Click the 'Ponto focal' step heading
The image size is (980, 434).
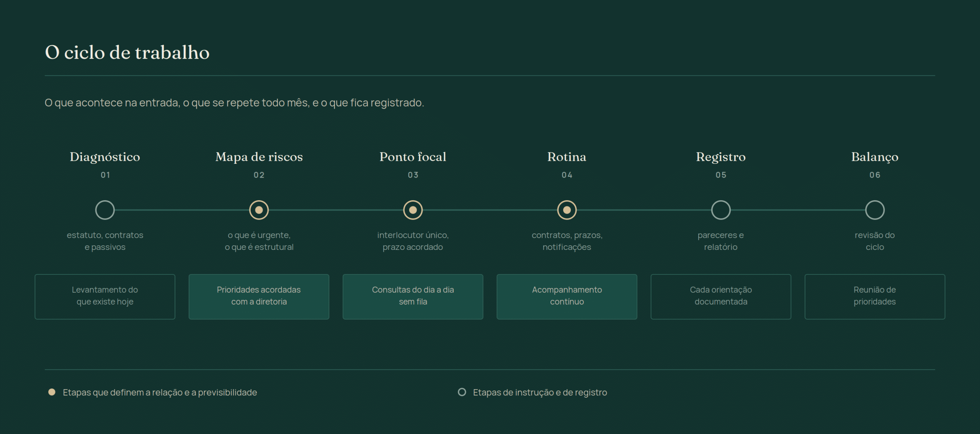click(x=413, y=157)
